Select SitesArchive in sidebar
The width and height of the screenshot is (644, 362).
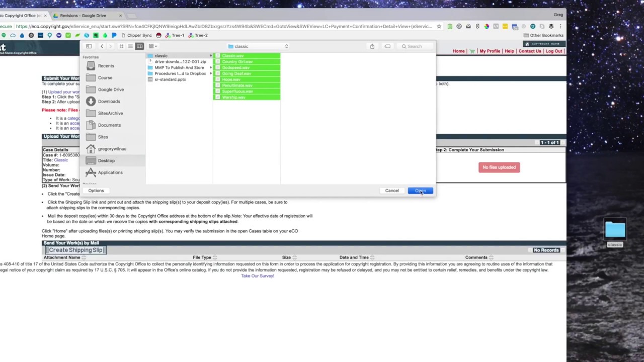click(110, 113)
